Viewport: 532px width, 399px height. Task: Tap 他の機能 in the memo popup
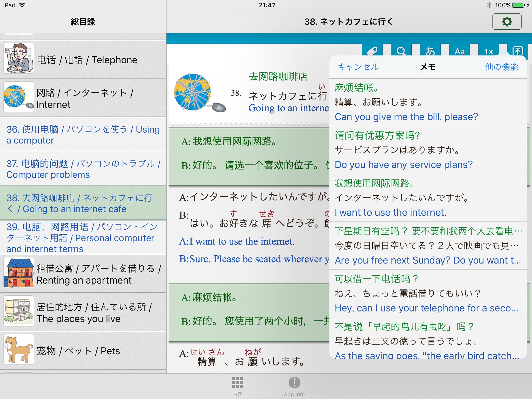pos(501,67)
